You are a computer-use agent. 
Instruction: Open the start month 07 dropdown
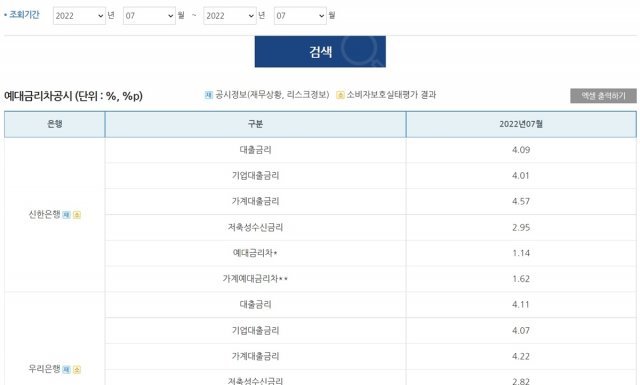click(149, 16)
